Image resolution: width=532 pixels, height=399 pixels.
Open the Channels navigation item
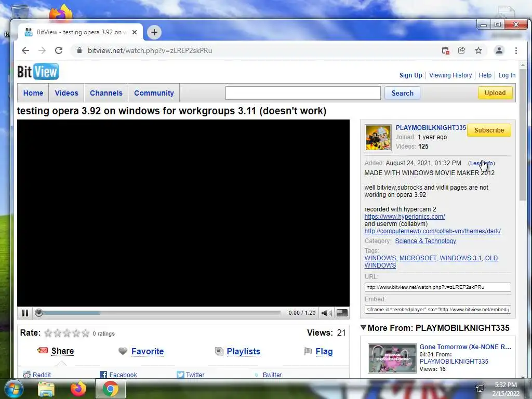point(106,93)
